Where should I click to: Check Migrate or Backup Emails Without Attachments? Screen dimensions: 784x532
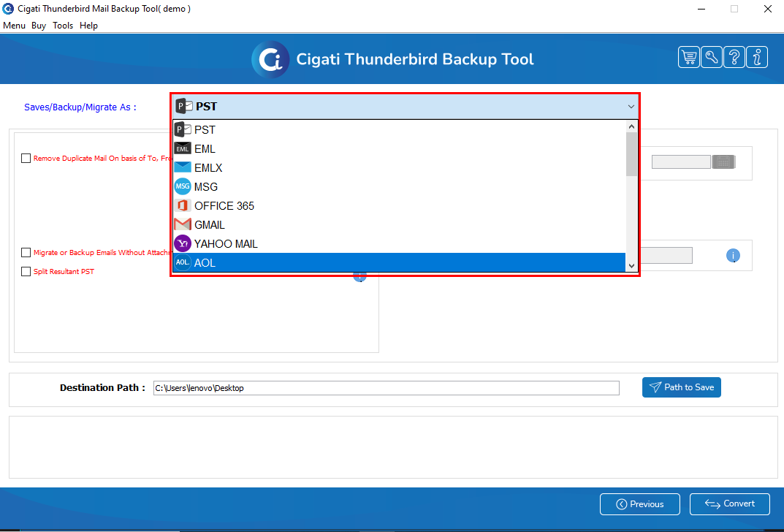(26, 253)
